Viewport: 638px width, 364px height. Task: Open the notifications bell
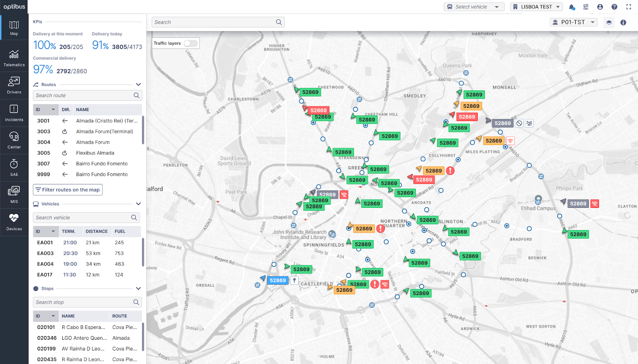coord(572,6)
